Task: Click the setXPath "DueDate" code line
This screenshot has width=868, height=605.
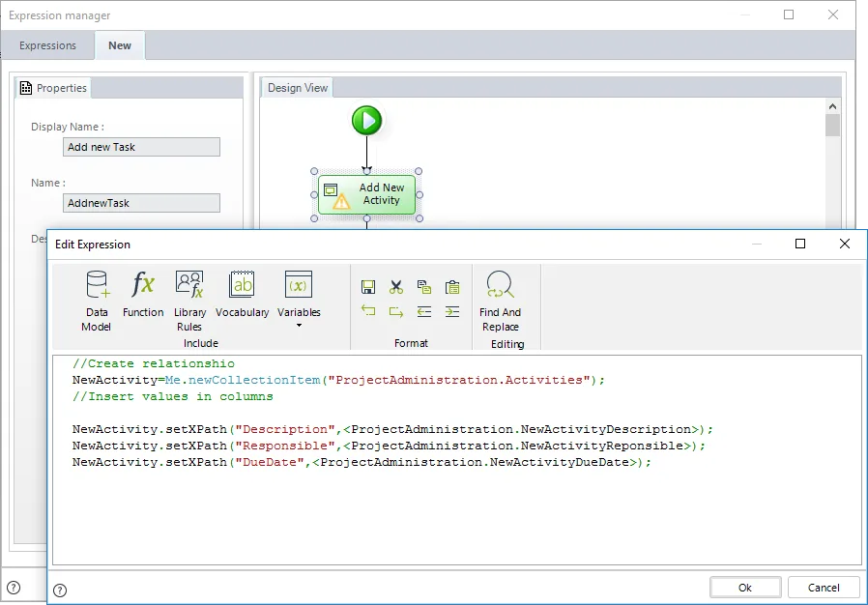Action: (x=362, y=462)
